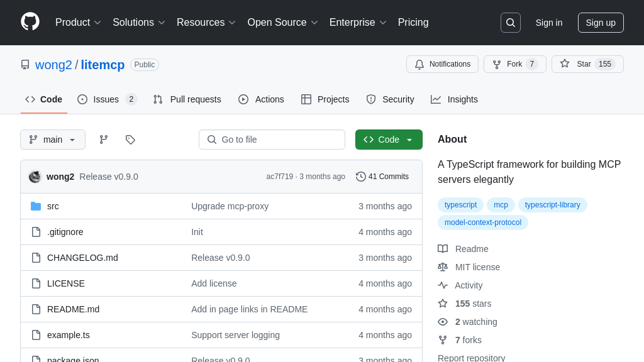Open the Pricing page
Screen dimensions: 644x362
(413, 23)
